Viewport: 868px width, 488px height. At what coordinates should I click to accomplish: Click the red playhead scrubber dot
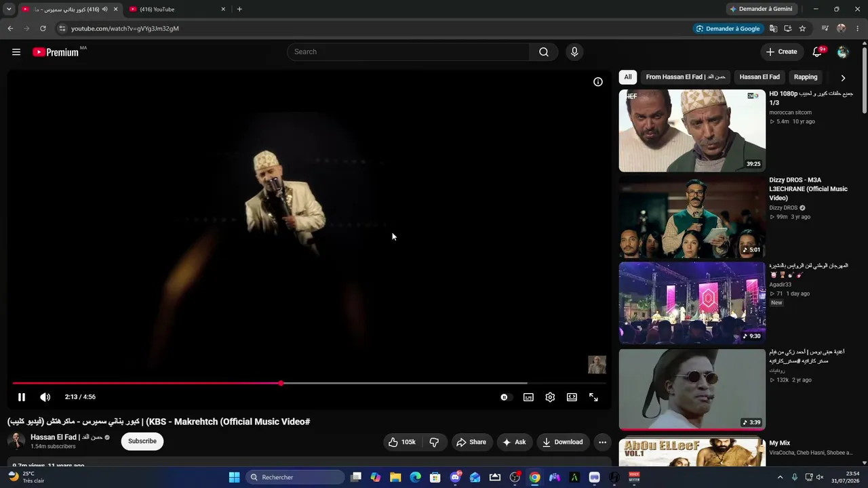pyautogui.click(x=281, y=384)
